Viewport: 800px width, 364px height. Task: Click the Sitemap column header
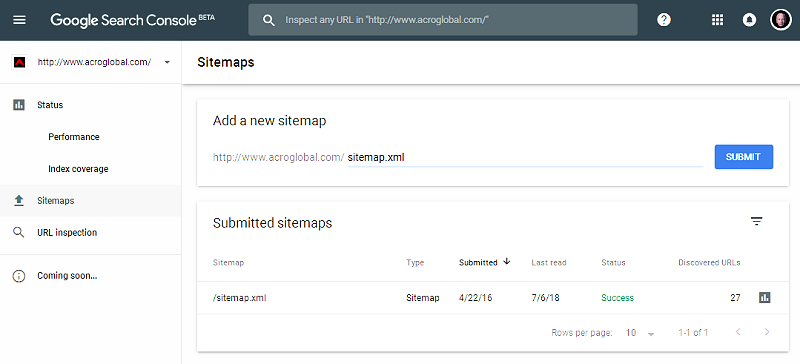(x=228, y=262)
